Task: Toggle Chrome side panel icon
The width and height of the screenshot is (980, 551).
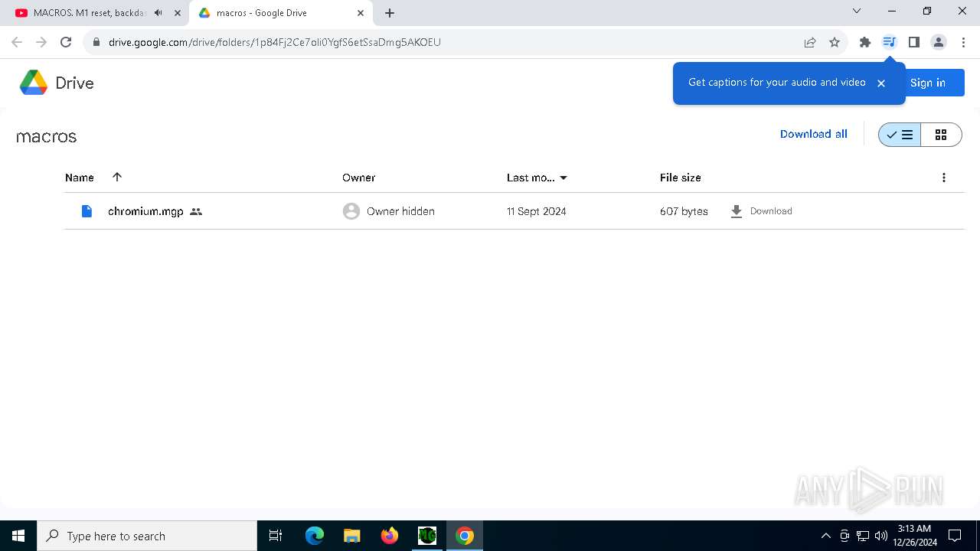Action: [913, 42]
